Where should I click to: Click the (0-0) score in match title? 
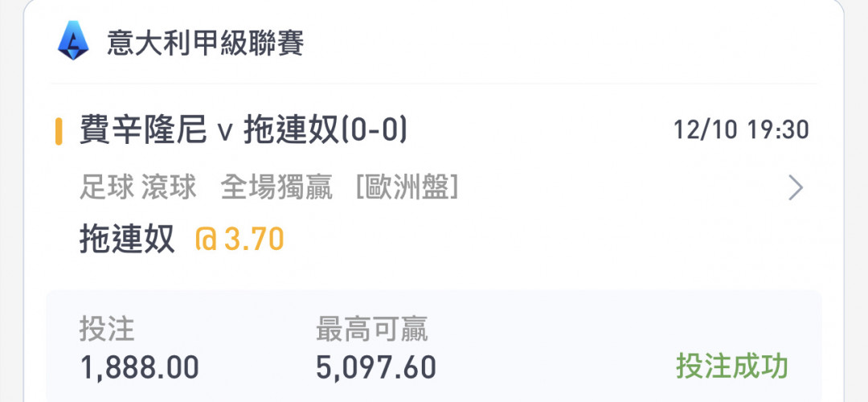pos(374,131)
